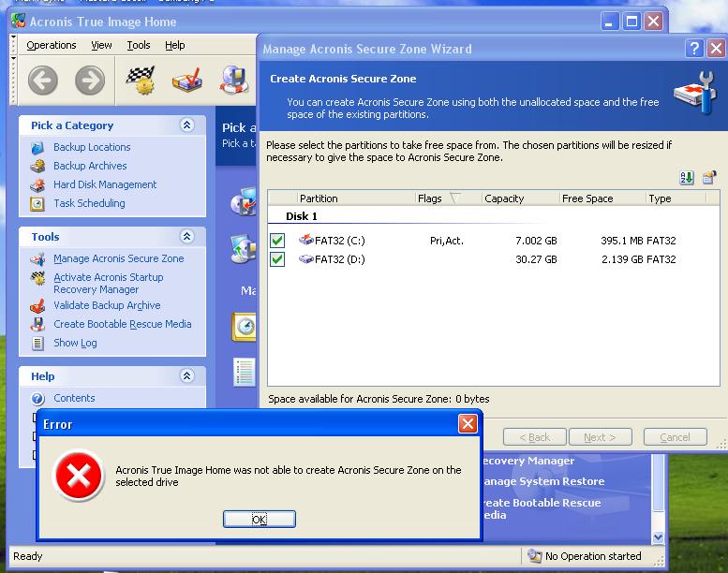Close the Error dialog with X

point(468,423)
